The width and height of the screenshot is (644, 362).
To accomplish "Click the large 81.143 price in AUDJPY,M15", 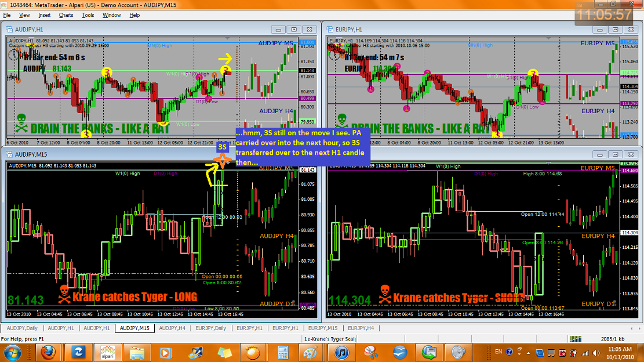I will tap(26, 301).
